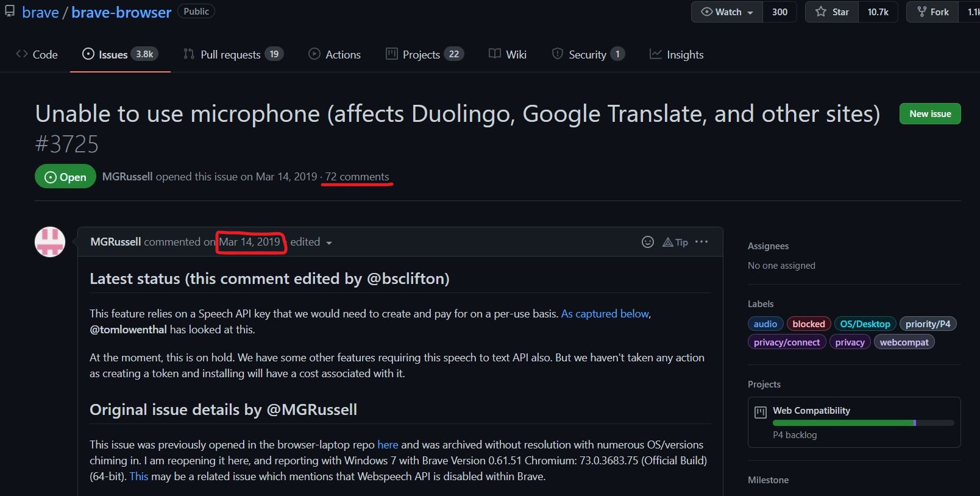Screen dimensions: 980x496
Task: Open the smiley reaction picker on MGRussell's comment
Action: click(x=647, y=242)
